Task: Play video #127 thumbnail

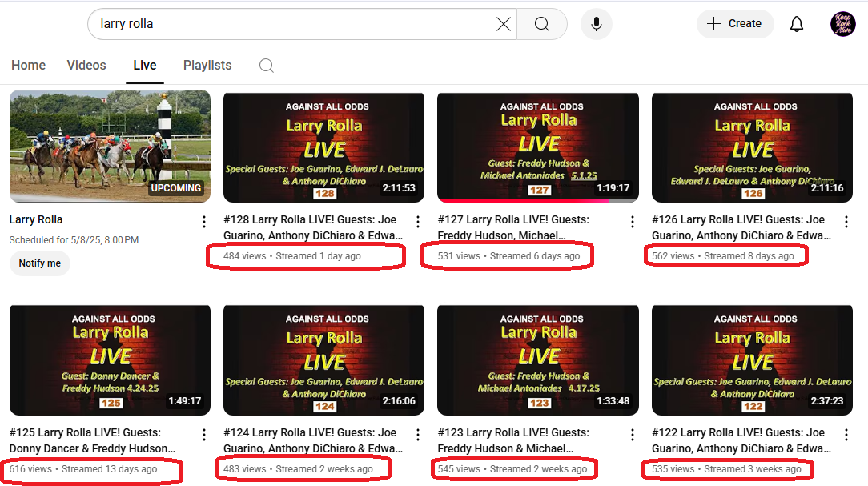Action: [538, 147]
